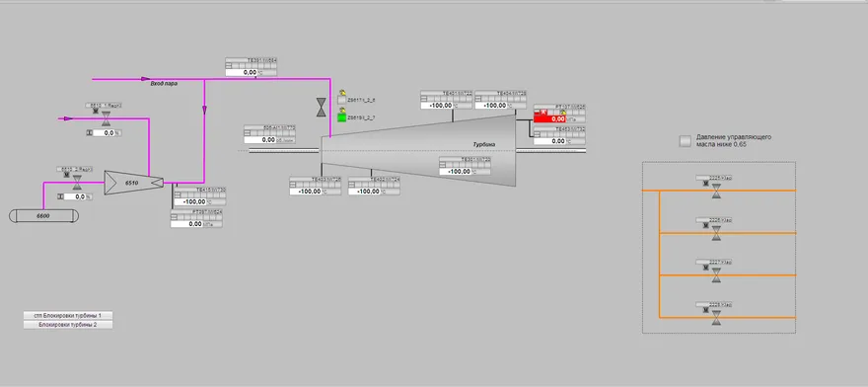Viewport: 868px width, 387px height.
Task: Click the 0,00 МПа value below the 6510 outlet
Action: [x=187, y=224]
